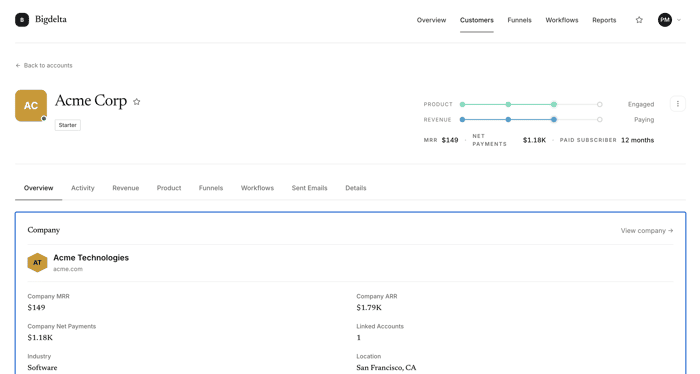Screen dimensions: 700x374
Task: Favorite Acme Corp with the star icon
Action: 137,102
